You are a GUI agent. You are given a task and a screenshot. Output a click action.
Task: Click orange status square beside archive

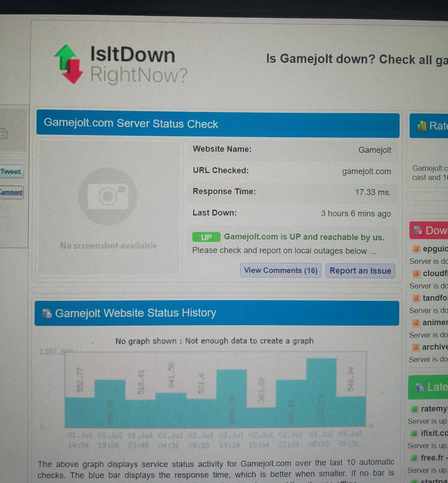pos(415,347)
